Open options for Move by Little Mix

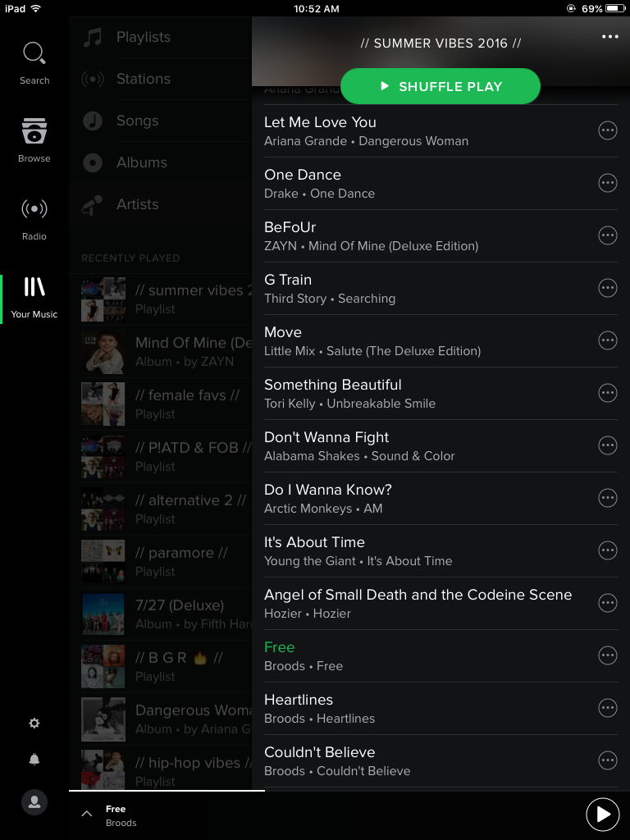[608, 340]
